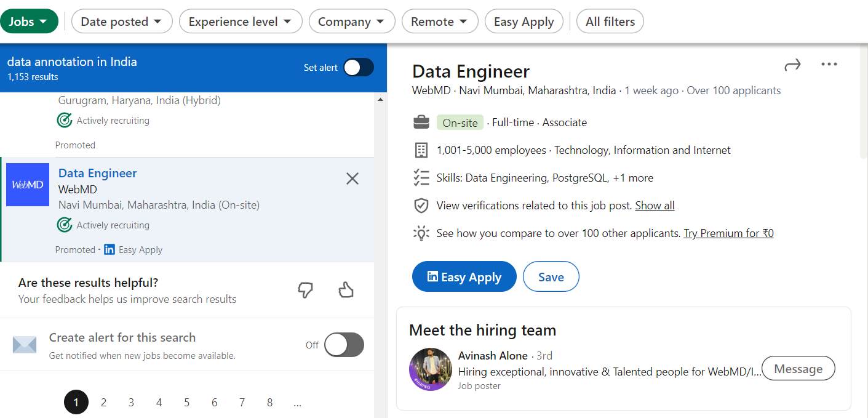
Task: Go to results page 5
Action: [x=187, y=403]
